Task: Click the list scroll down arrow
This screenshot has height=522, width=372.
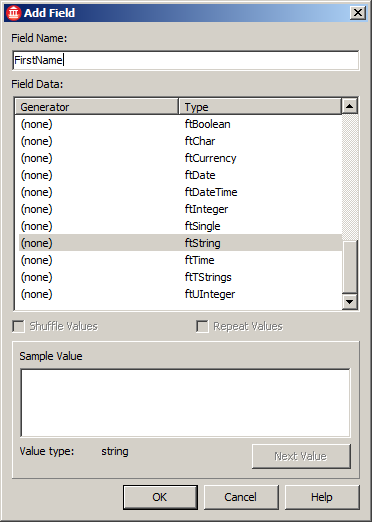Action: [350, 302]
